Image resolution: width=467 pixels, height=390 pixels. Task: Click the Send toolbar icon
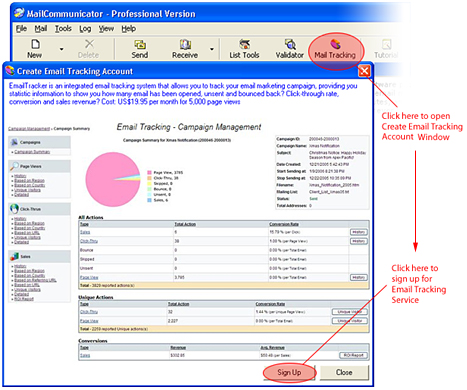(140, 44)
